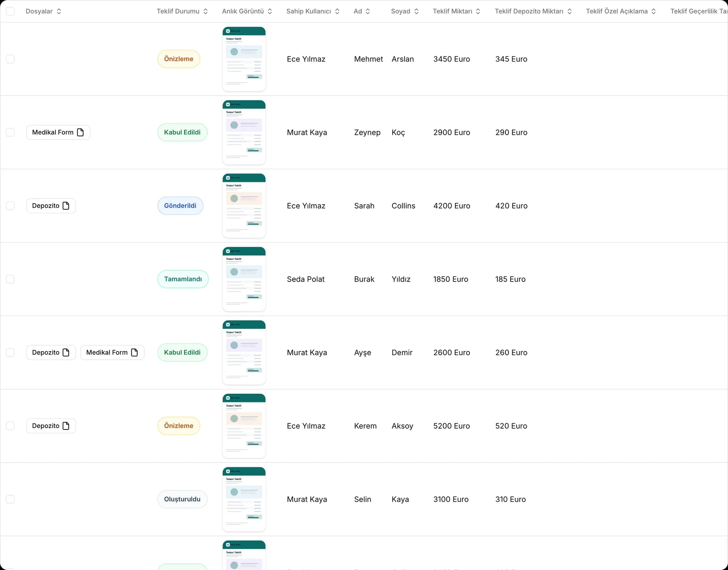This screenshot has width=728, height=570.
Task: Check the row for Mehmet Arslan
Action: click(x=10, y=59)
